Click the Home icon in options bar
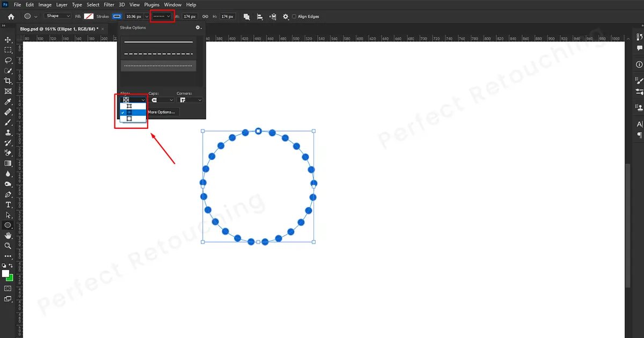644x338 pixels. pyautogui.click(x=11, y=17)
